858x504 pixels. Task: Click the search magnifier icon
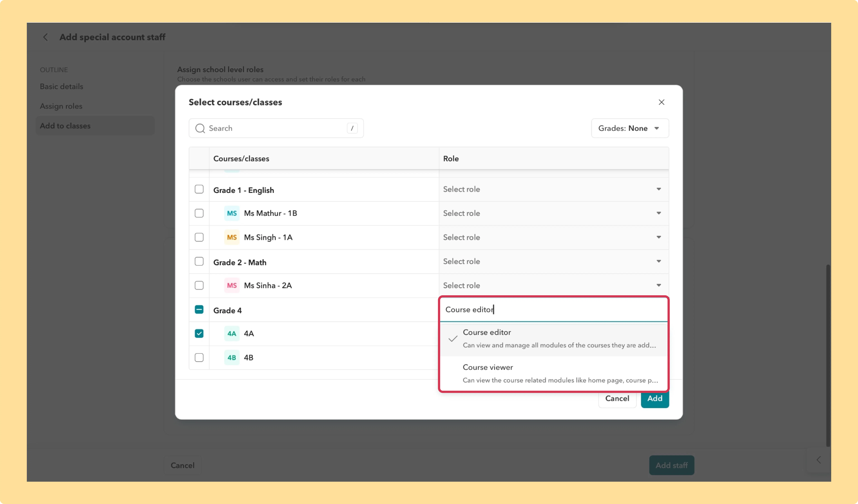tap(200, 128)
